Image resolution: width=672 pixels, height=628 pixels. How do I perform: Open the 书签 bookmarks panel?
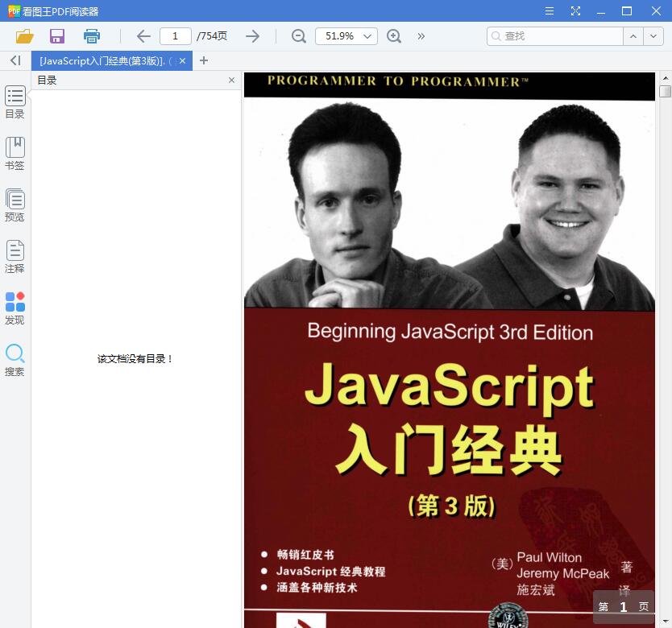click(x=15, y=153)
